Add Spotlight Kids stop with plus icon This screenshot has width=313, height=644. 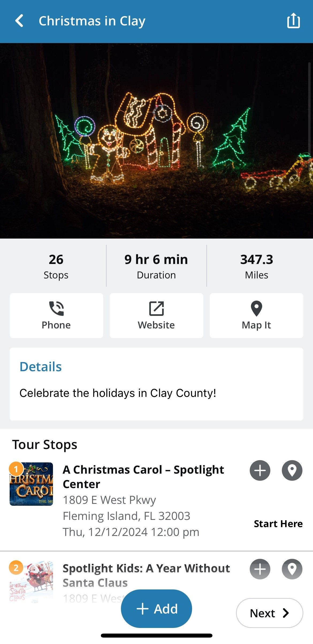260,569
